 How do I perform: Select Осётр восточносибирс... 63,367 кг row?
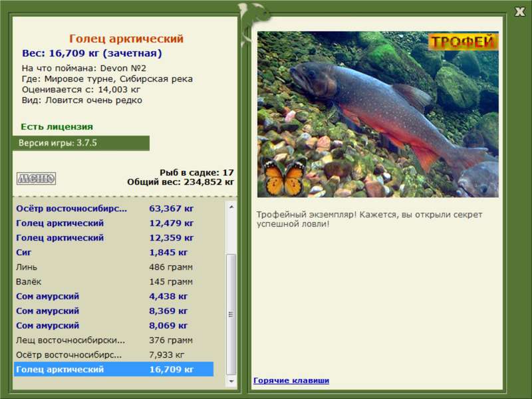(x=114, y=208)
